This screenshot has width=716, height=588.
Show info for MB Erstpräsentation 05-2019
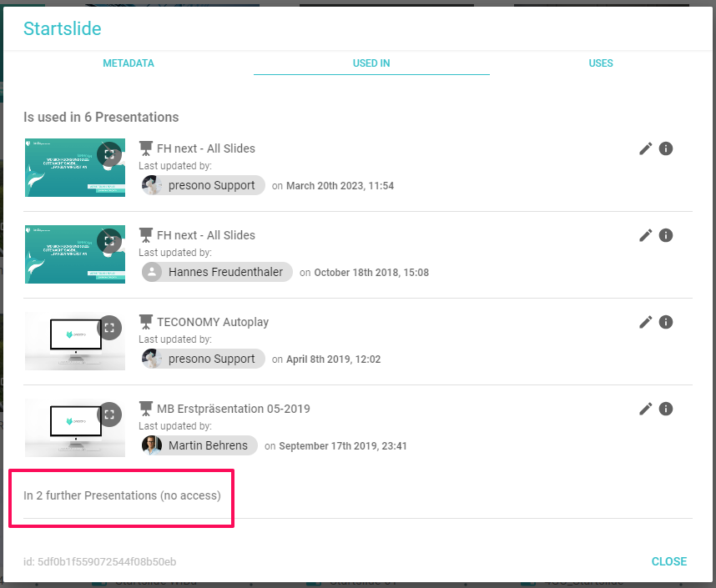[x=666, y=409]
